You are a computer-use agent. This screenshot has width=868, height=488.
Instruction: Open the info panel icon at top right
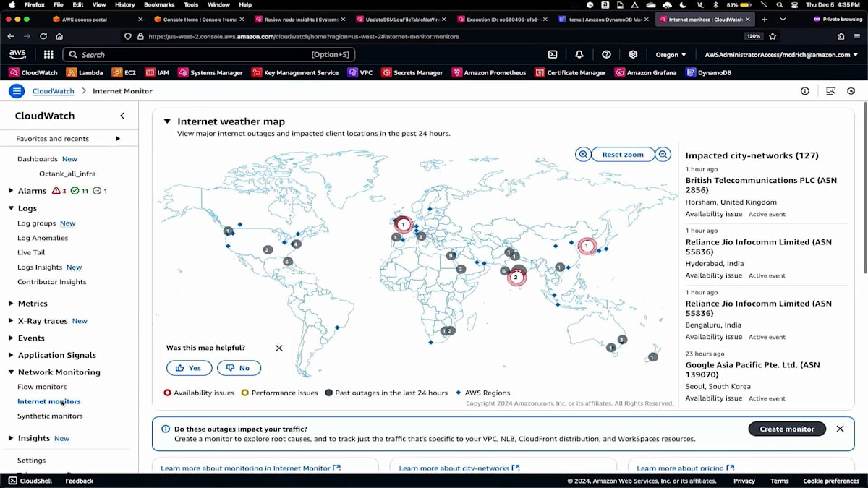tap(804, 91)
